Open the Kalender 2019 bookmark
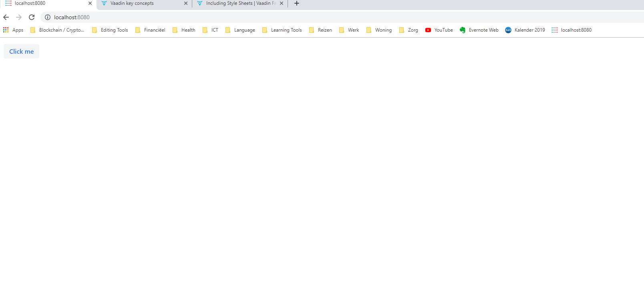This screenshot has width=644, height=296. [x=525, y=30]
